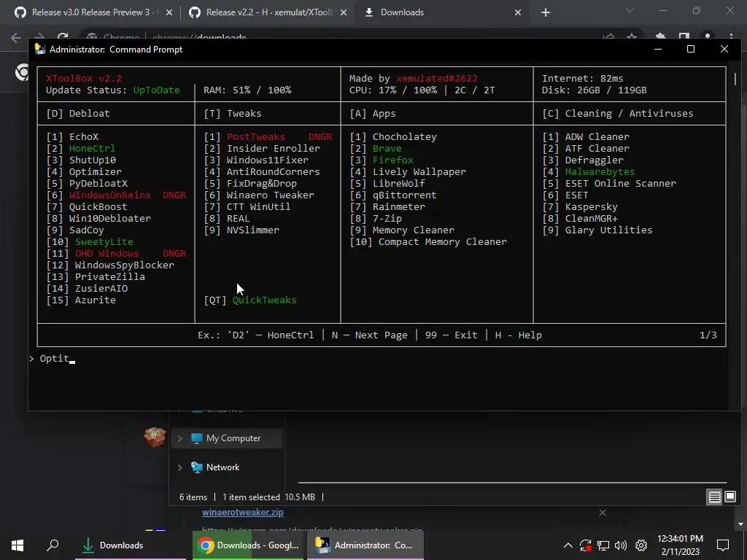Switch Explorer to details view

click(715, 497)
